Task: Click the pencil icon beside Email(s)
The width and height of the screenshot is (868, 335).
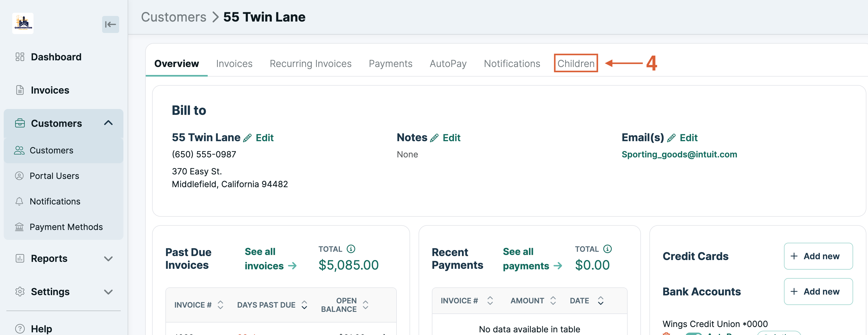Action: click(671, 138)
